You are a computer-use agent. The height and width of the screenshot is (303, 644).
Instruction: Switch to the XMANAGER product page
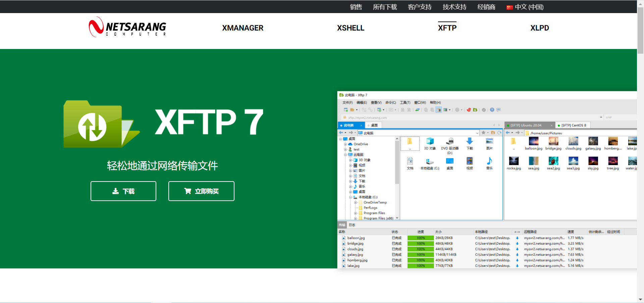(243, 28)
